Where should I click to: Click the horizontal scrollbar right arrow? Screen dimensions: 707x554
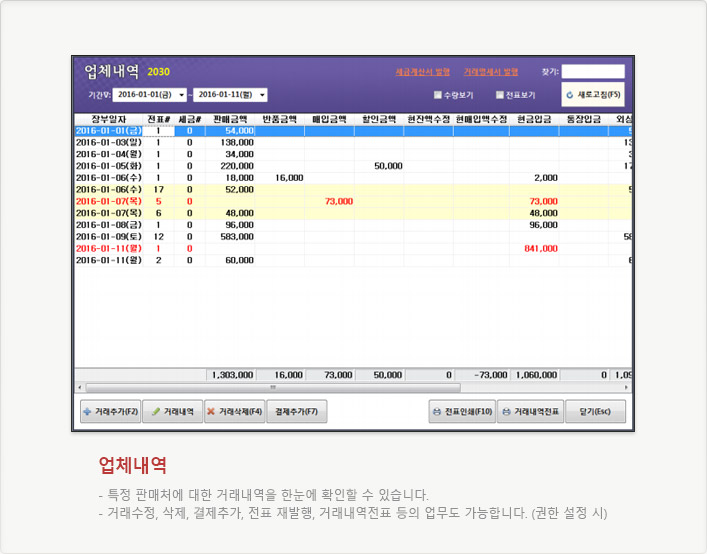626,387
